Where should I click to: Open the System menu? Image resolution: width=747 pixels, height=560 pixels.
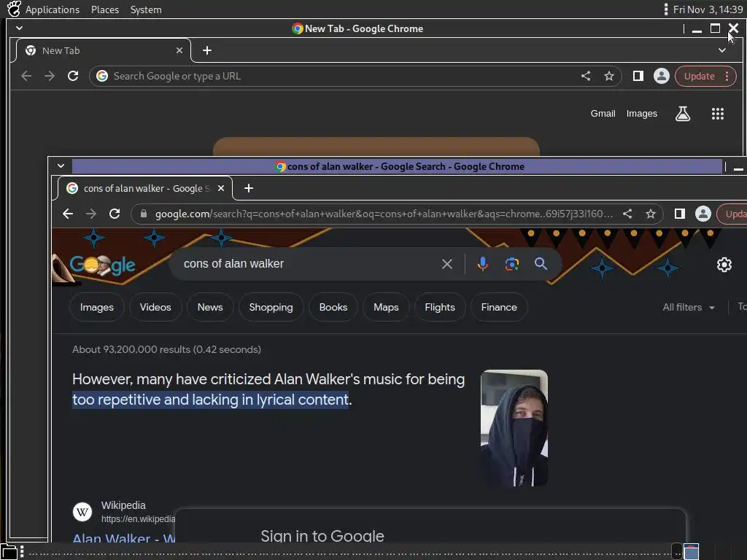[146, 9]
